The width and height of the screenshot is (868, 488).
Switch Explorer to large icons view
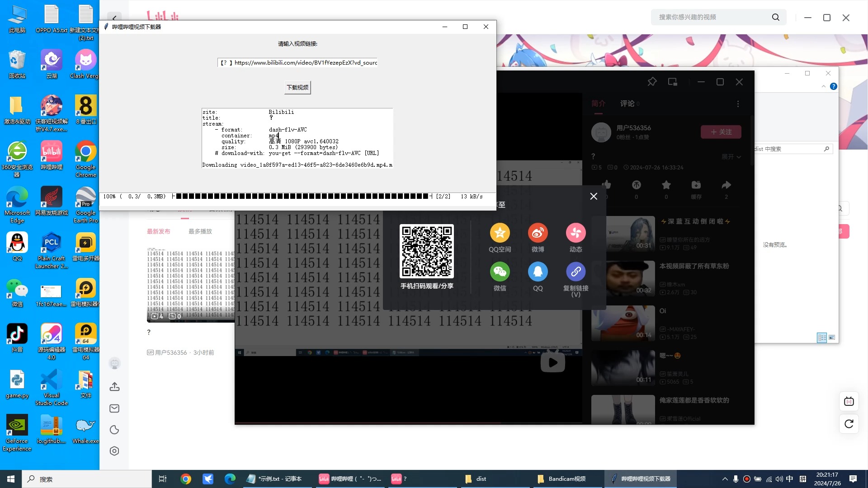coord(832,338)
